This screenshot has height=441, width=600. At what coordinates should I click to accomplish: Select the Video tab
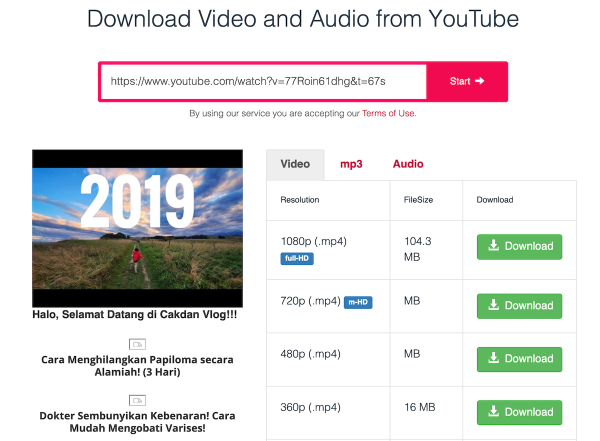click(295, 164)
